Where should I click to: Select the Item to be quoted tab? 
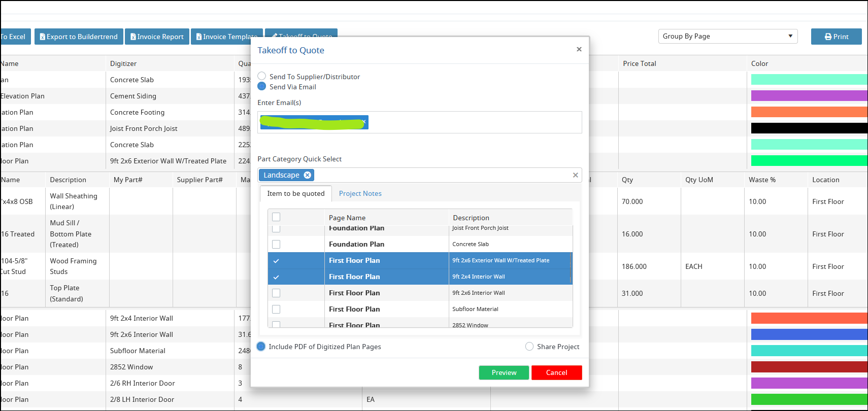coord(296,193)
